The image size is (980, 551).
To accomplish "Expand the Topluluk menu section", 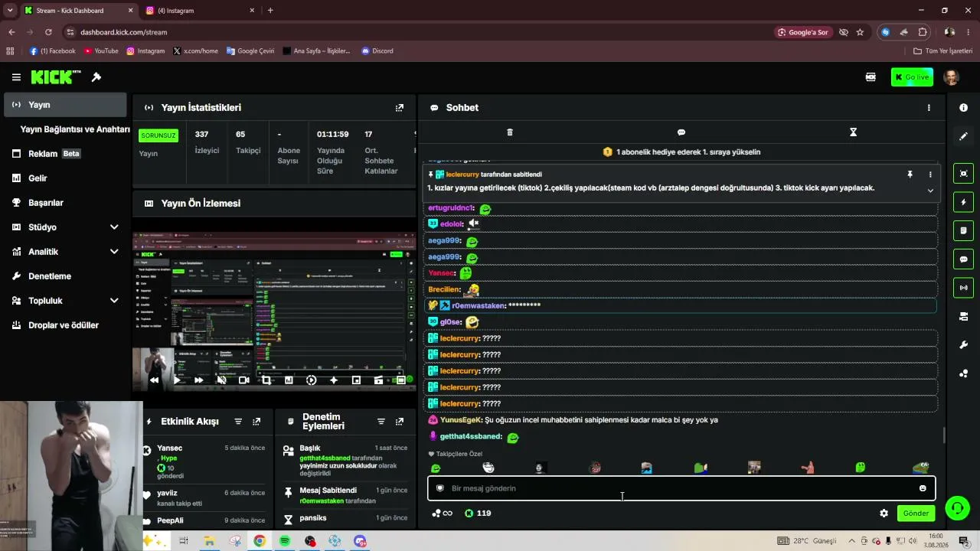I will click(114, 301).
